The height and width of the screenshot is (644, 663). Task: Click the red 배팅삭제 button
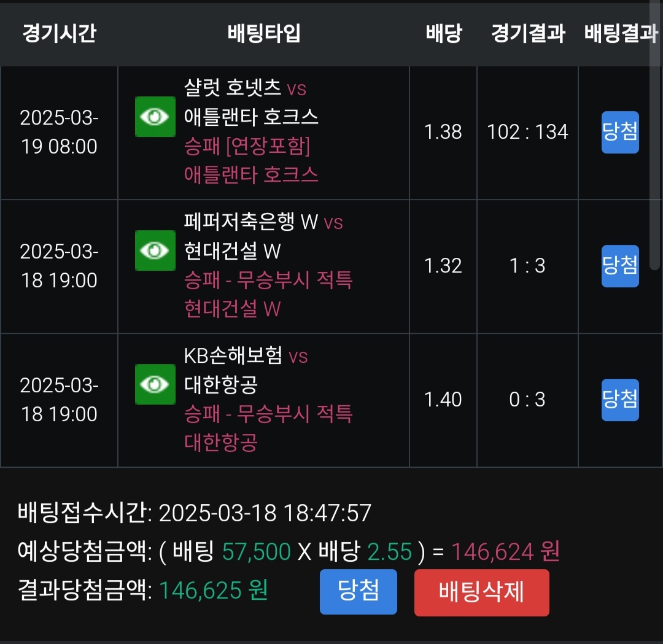[481, 592]
